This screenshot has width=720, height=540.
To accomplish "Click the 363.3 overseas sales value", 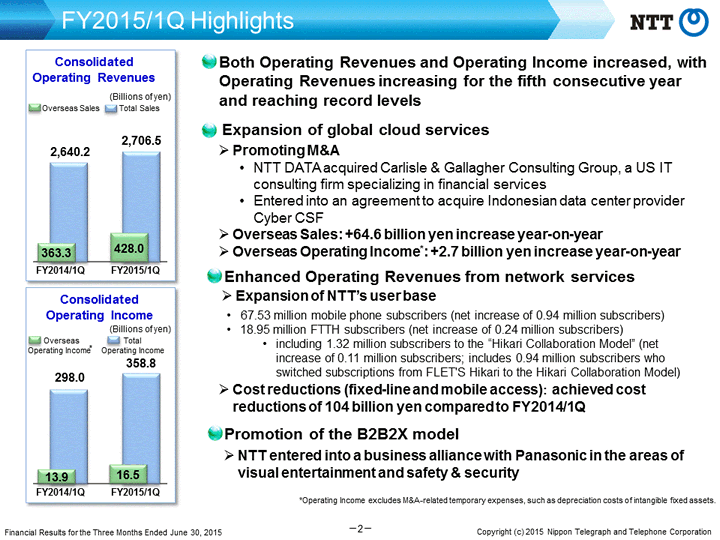I will [x=56, y=253].
